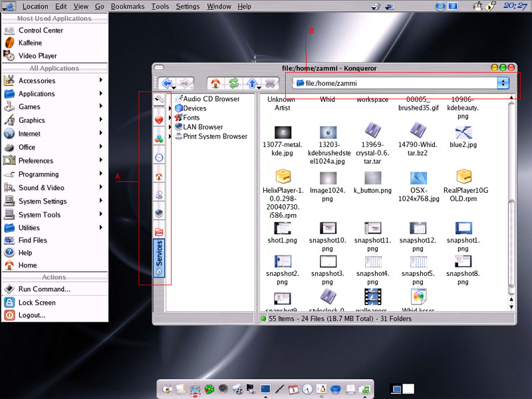Select the Services sidebar tab

click(159, 258)
